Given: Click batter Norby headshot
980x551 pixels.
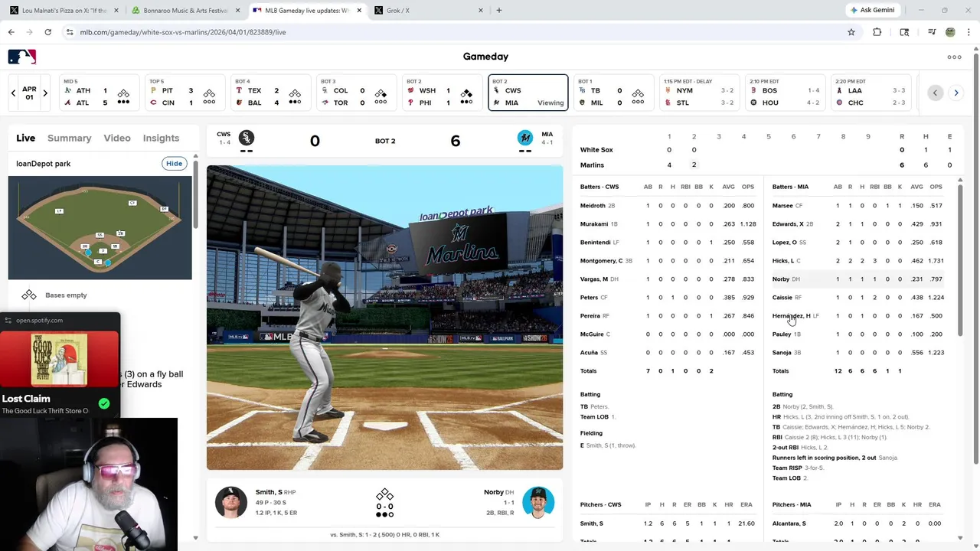Looking at the screenshot, I should pyautogui.click(x=538, y=502).
